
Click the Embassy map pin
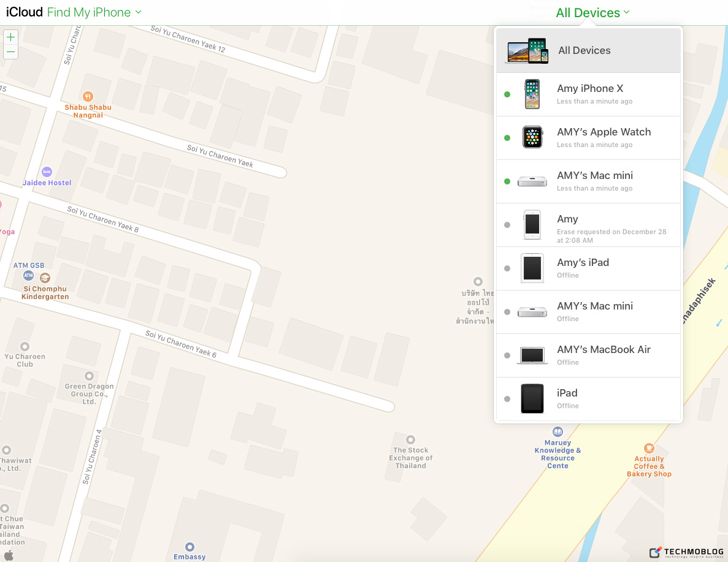pos(190,547)
